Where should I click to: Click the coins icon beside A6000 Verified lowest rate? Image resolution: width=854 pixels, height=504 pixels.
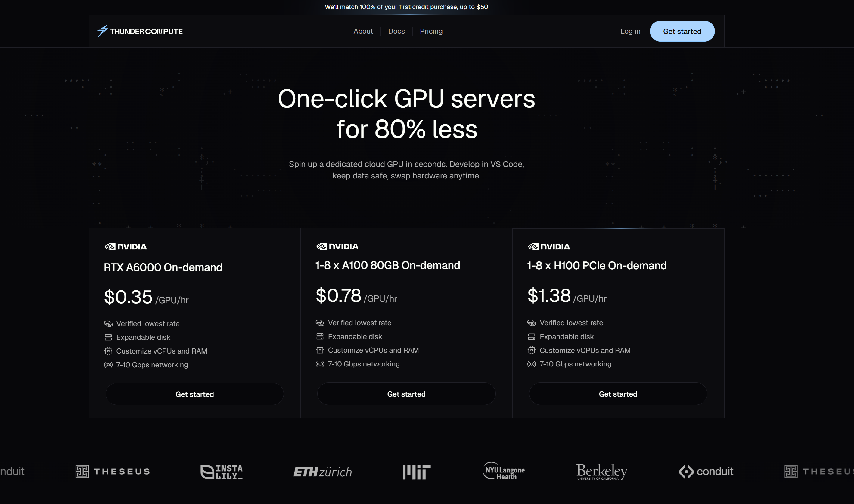(x=108, y=324)
